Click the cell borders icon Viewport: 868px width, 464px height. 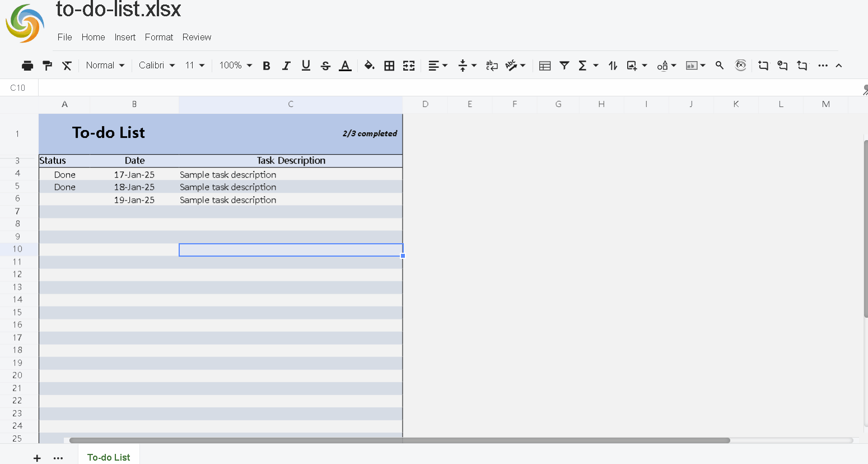click(x=389, y=66)
